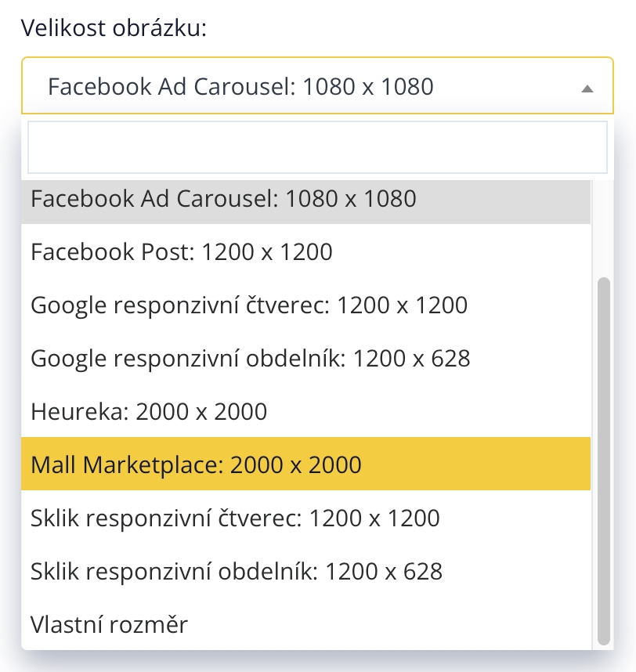The image size is (636, 672).
Task: Select highlighted Mall Marketplace: 2000 x 2000
Action: (x=196, y=464)
